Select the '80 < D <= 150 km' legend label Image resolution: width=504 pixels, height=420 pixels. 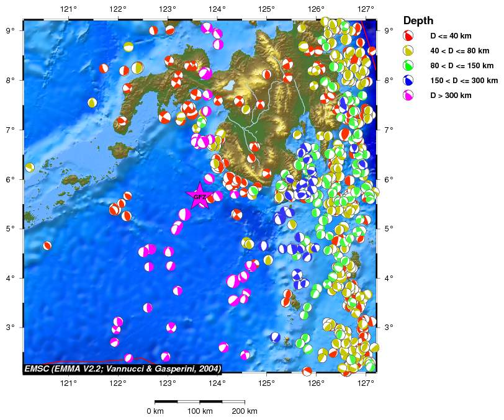click(463, 66)
